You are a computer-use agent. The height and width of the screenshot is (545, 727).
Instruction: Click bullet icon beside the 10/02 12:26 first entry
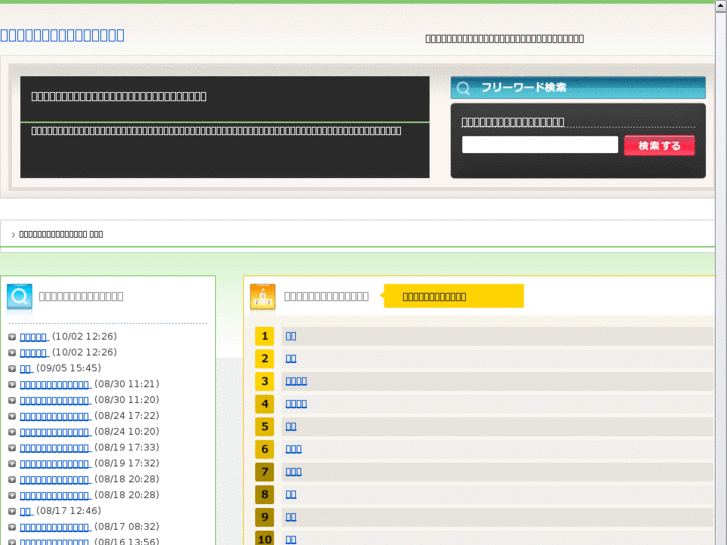[12, 337]
